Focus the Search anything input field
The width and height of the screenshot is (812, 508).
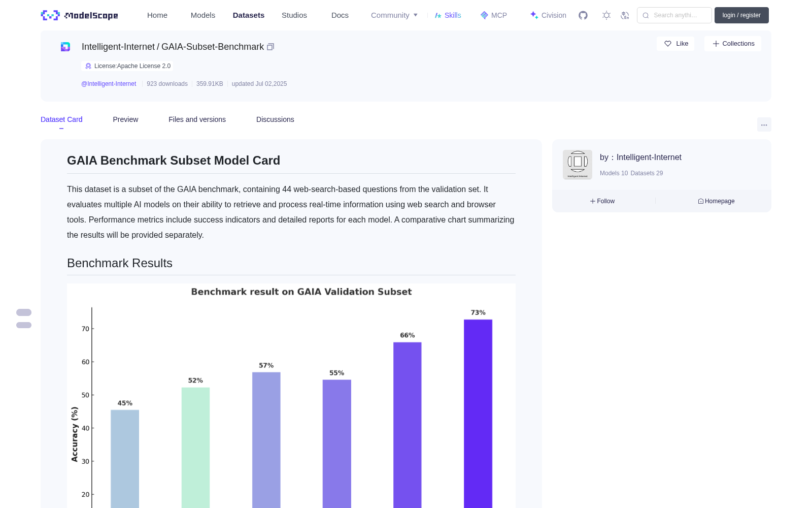(x=674, y=15)
